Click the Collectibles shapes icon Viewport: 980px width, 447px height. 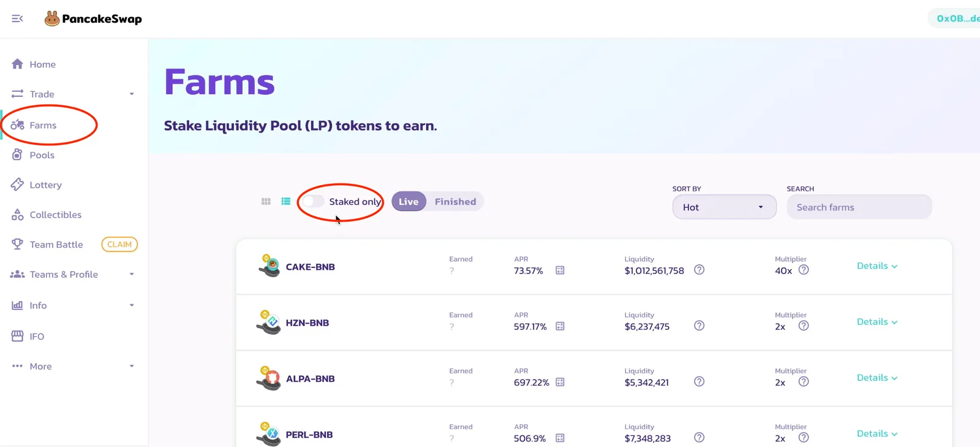(17, 215)
